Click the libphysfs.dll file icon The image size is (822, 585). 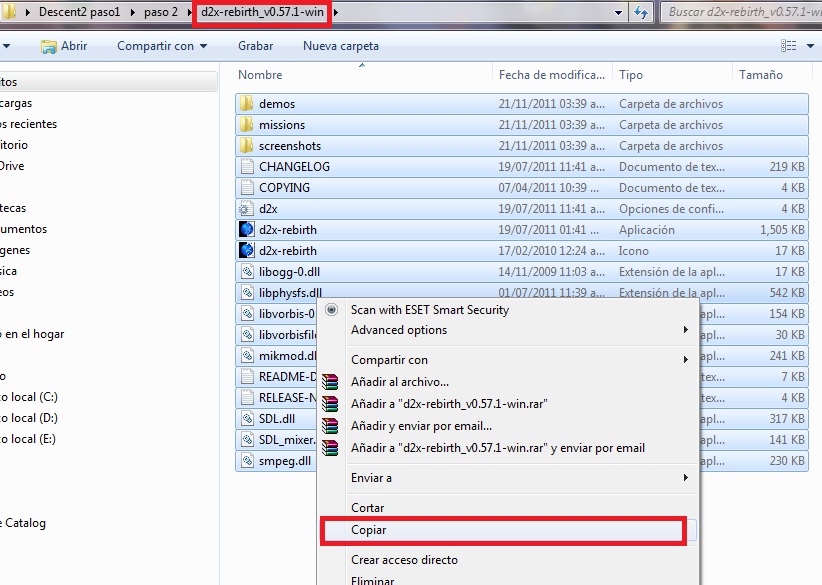(247, 292)
